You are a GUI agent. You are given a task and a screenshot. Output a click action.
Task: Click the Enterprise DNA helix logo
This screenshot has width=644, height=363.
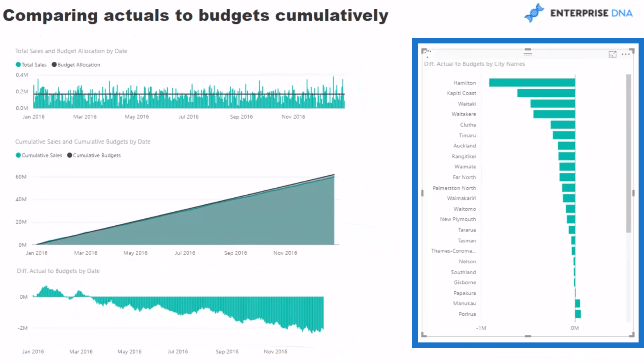coord(534,13)
